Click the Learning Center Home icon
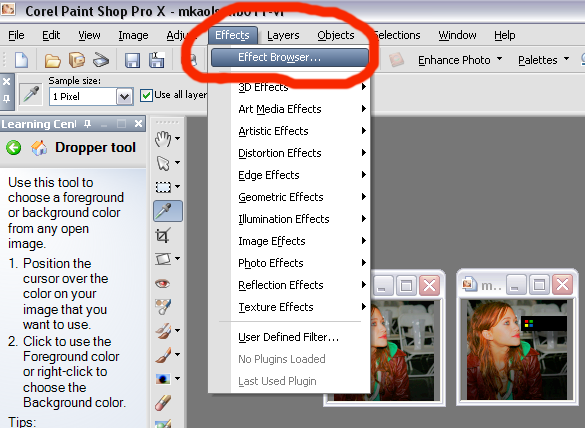 [39, 148]
